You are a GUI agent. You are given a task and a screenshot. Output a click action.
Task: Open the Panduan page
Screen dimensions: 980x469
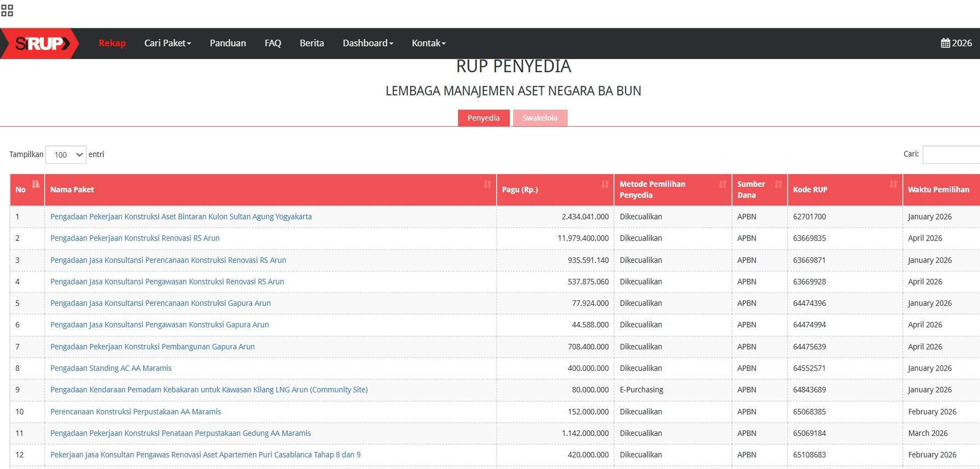coord(228,43)
